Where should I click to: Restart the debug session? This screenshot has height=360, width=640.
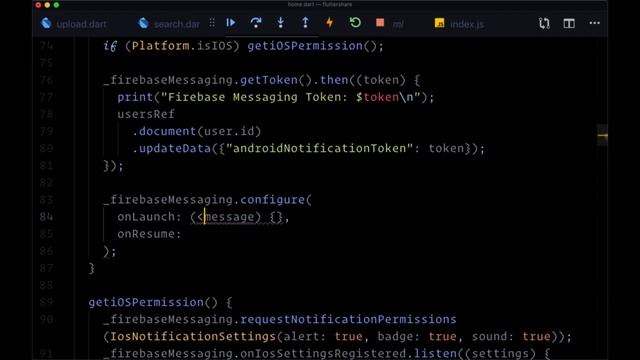click(x=355, y=22)
